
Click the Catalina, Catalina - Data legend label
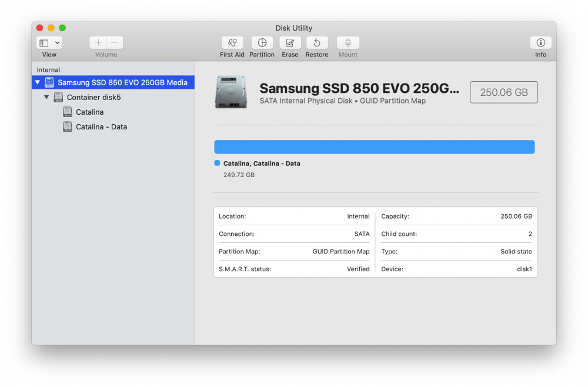pos(262,164)
